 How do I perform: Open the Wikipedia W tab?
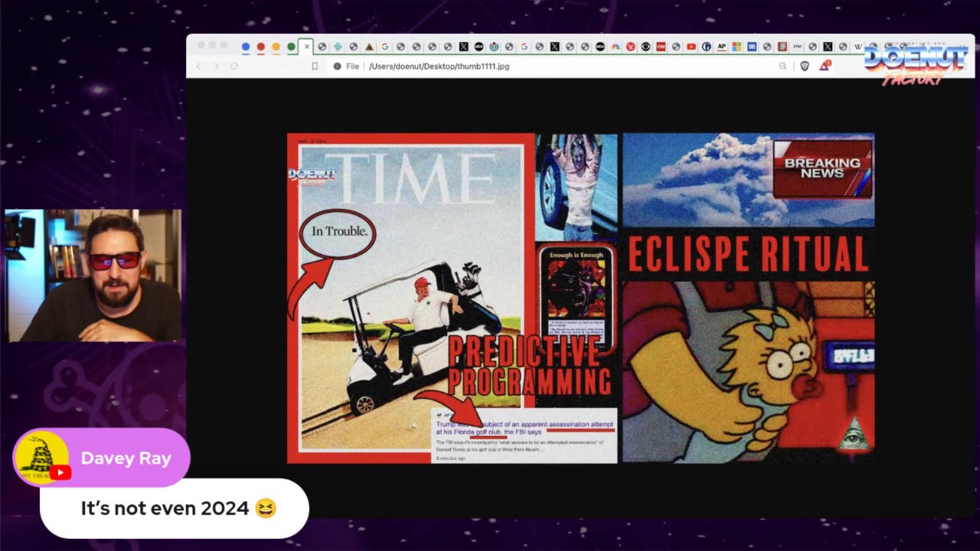858,47
